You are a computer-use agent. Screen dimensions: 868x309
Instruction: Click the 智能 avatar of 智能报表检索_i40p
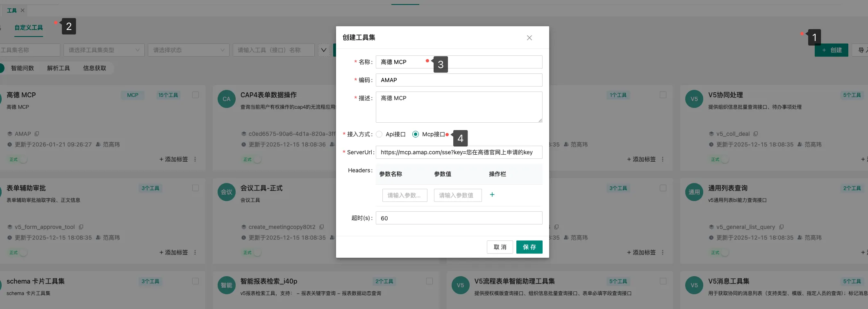[x=227, y=285]
